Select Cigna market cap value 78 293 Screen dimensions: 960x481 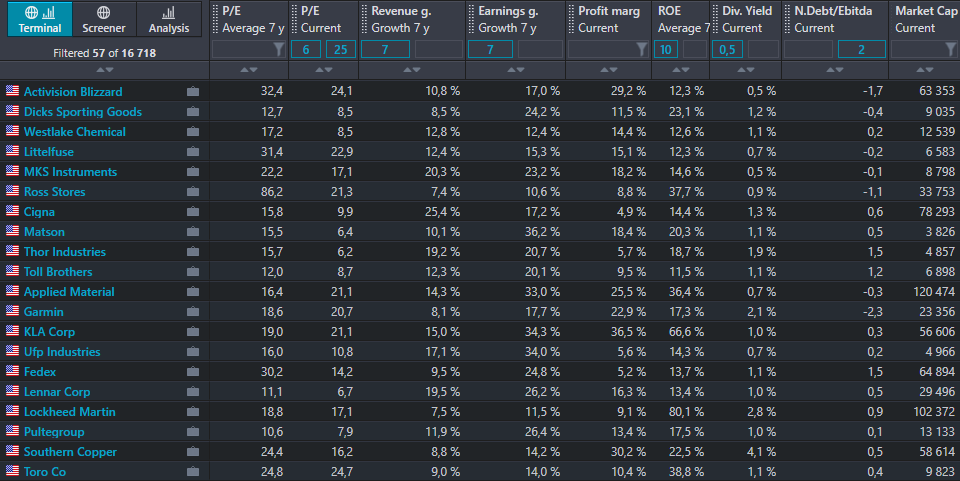937,212
